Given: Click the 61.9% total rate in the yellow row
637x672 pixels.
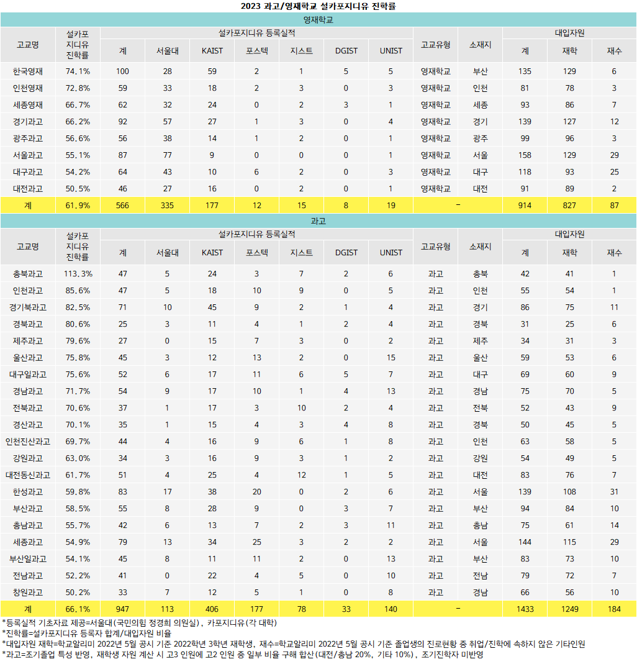Looking at the screenshot, I should click(x=78, y=205).
